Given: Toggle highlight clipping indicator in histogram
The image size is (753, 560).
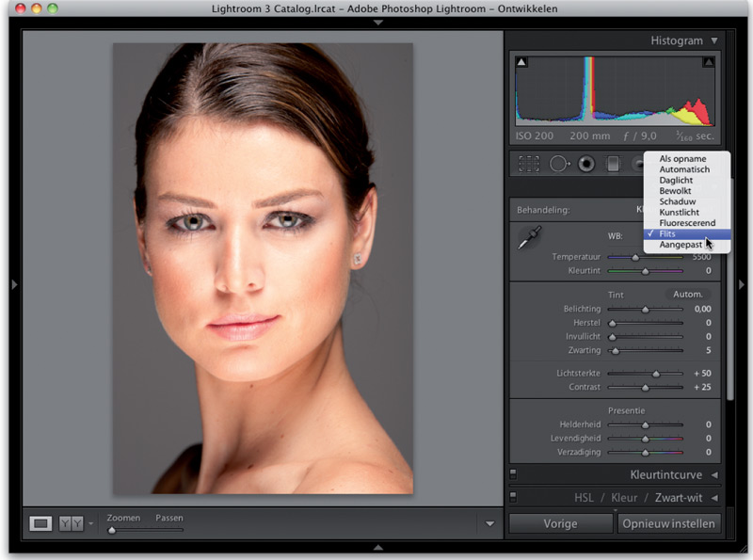Looking at the screenshot, I should point(708,62).
